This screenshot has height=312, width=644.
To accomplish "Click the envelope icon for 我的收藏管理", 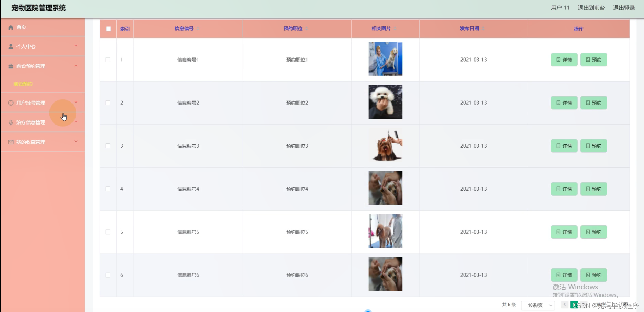I will point(11,142).
